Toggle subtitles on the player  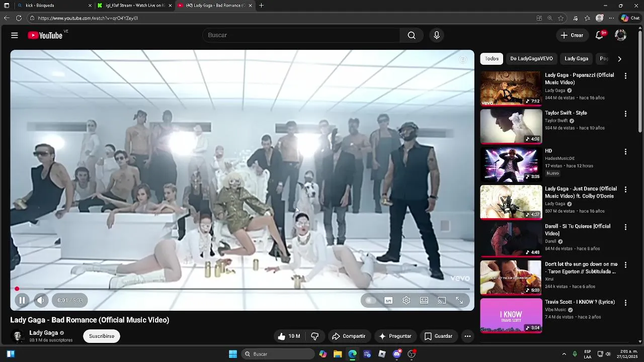(x=388, y=300)
